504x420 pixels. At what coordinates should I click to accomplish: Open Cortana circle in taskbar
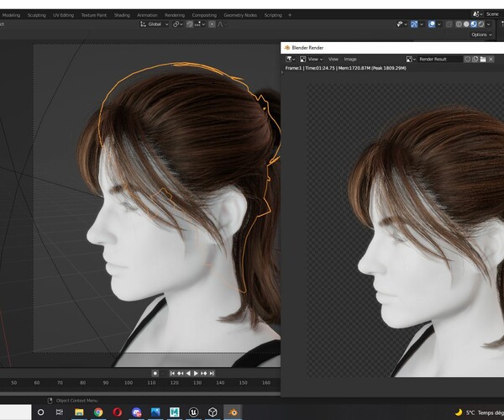click(40, 412)
